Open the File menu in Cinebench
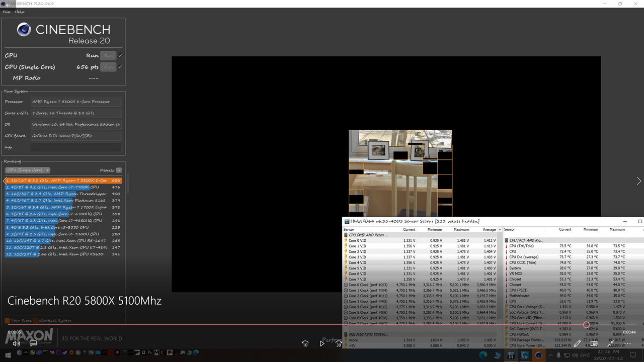644x362 pixels. (7, 12)
